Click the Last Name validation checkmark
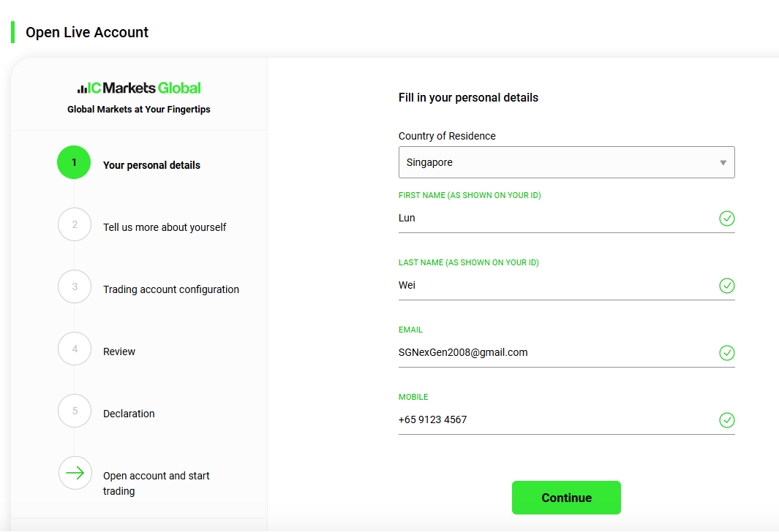The image size is (779, 532). [x=727, y=285]
